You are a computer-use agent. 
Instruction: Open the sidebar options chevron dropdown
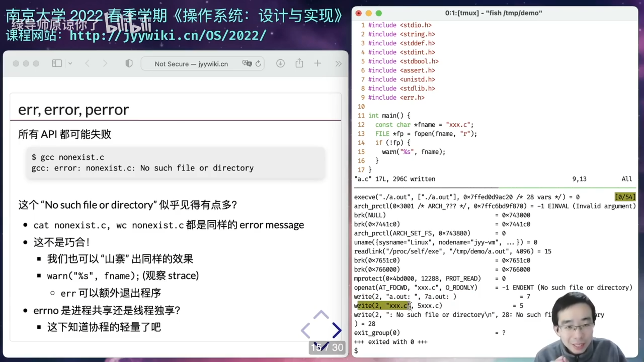[70, 63]
